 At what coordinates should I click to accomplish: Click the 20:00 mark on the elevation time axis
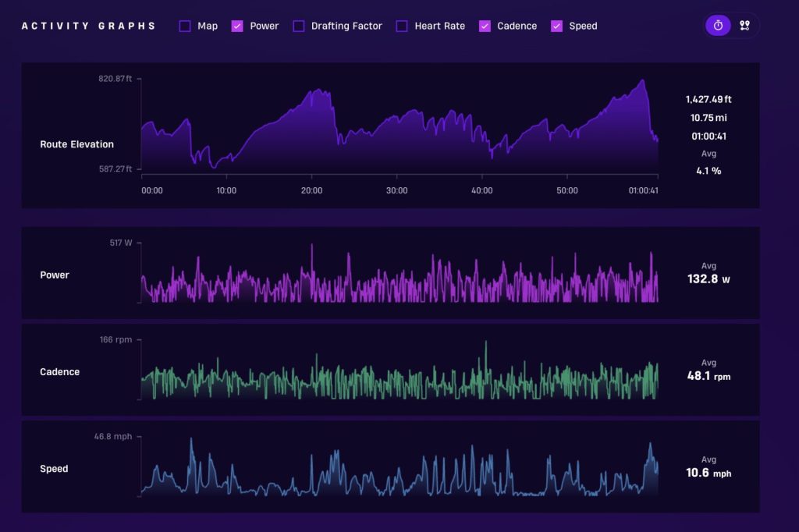tap(311, 190)
